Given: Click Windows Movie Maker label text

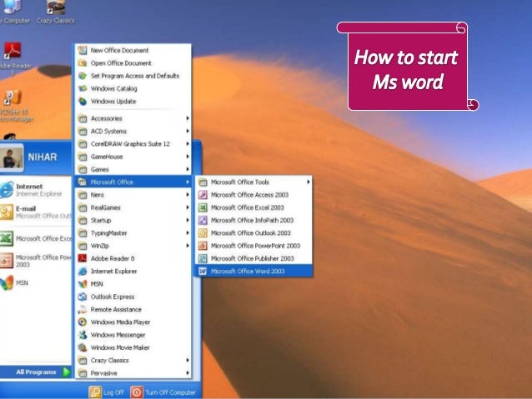Looking at the screenshot, I should (120, 347).
